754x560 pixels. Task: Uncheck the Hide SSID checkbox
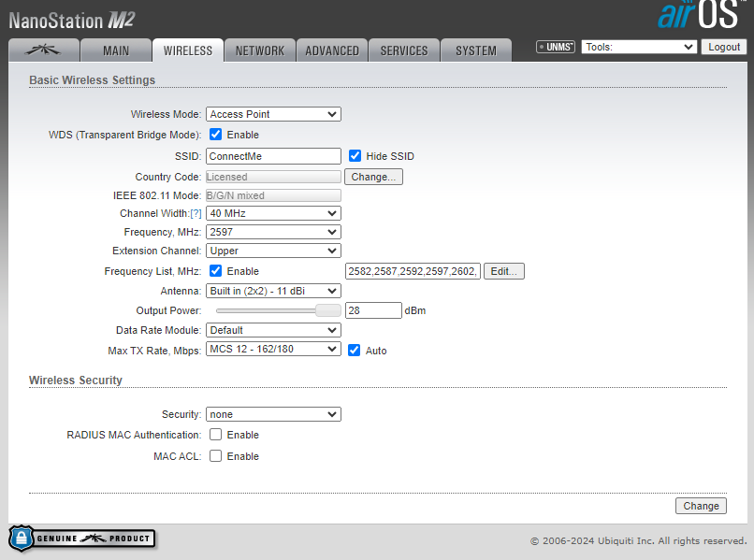355,156
